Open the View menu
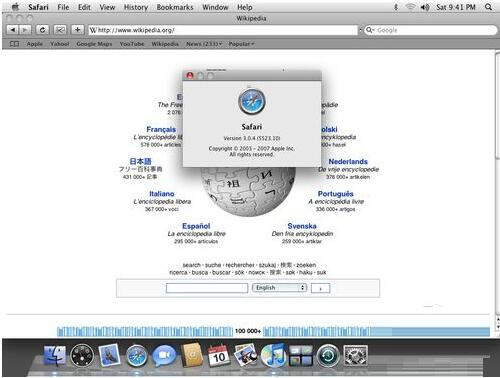This screenshot has width=500, height=378. pyautogui.click(x=107, y=7)
